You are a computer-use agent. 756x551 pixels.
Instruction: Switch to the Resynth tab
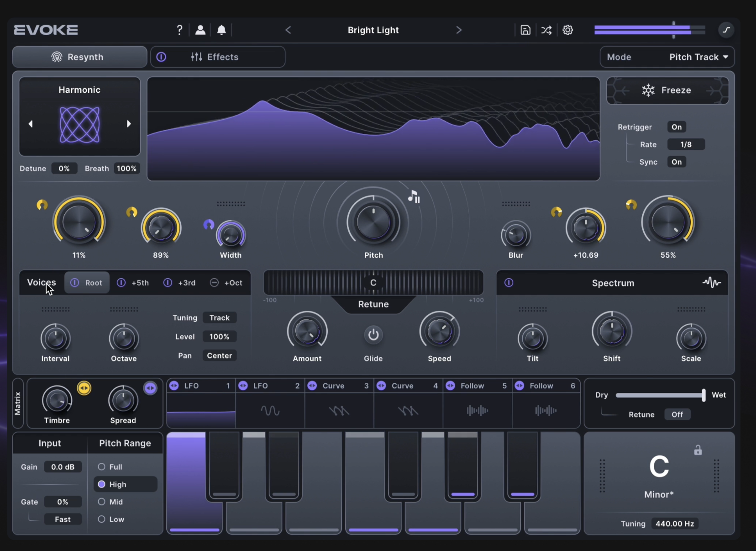tap(79, 57)
